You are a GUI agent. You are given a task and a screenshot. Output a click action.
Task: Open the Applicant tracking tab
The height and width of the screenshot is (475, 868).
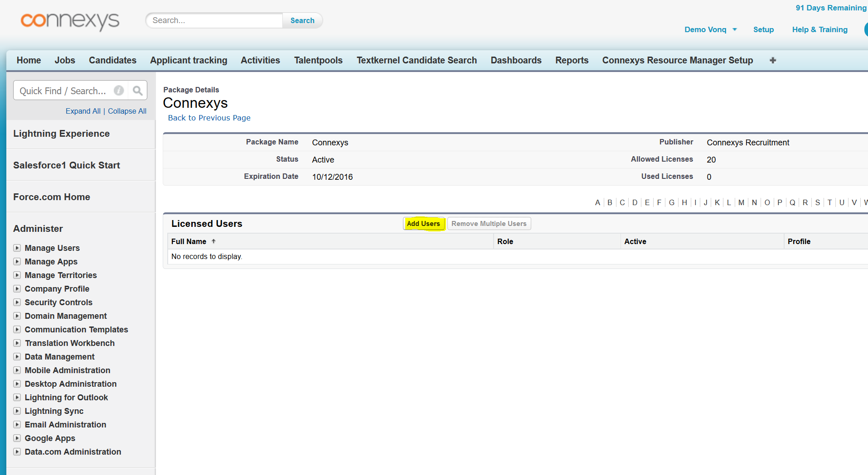(189, 60)
